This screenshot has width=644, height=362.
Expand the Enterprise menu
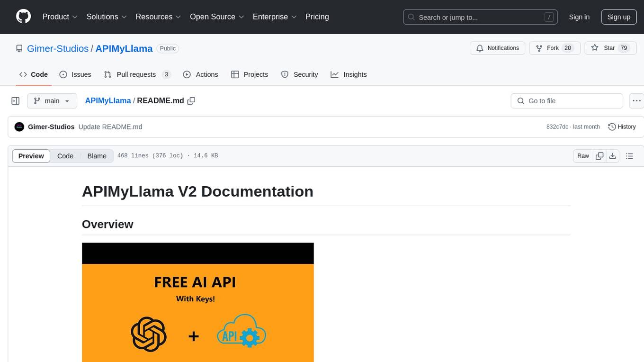click(x=275, y=17)
